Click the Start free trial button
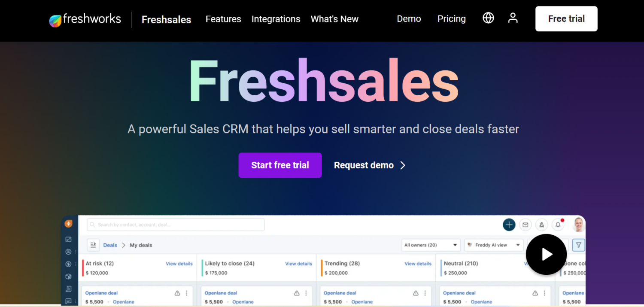 280,165
